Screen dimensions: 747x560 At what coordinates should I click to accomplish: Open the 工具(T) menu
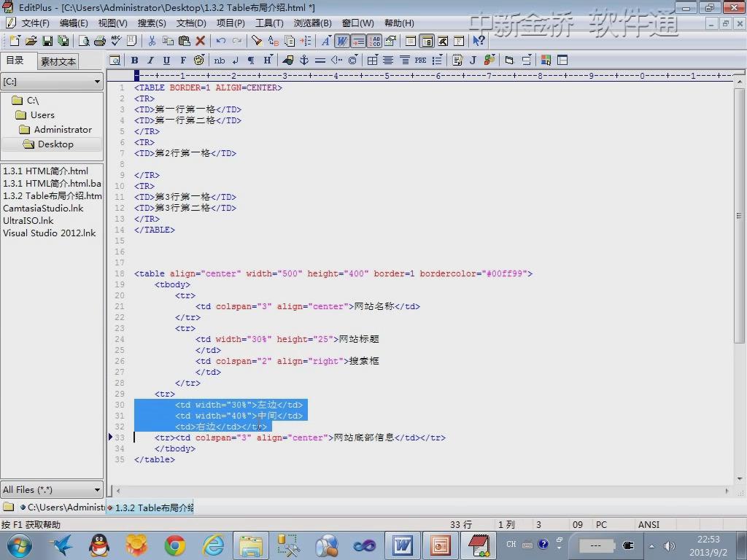click(x=269, y=23)
